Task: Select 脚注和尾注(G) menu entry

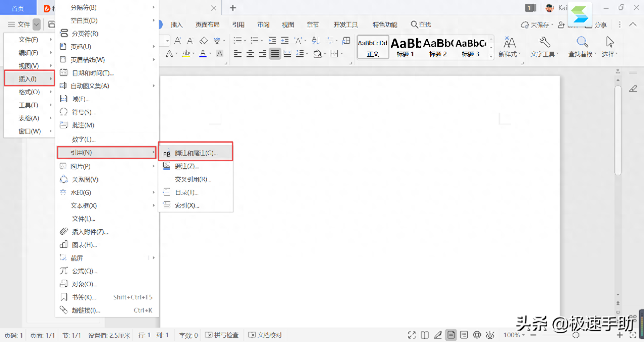Action: tap(196, 153)
